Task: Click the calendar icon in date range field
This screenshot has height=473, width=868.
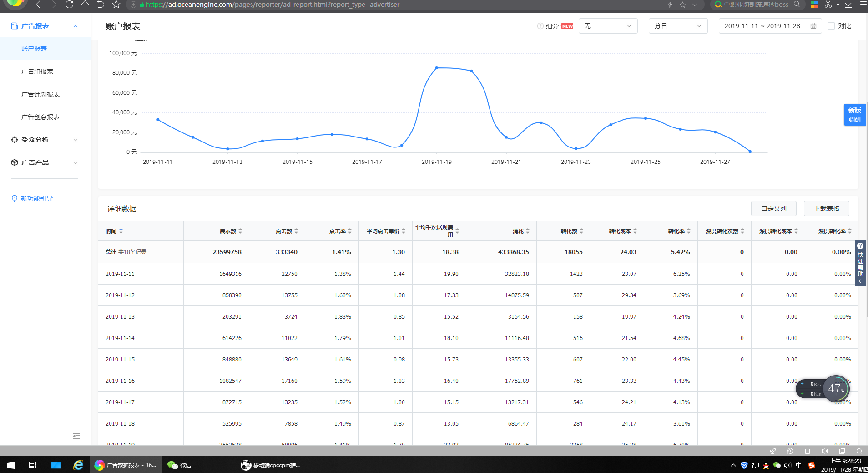Action: pyautogui.click(x=813, y=26)
